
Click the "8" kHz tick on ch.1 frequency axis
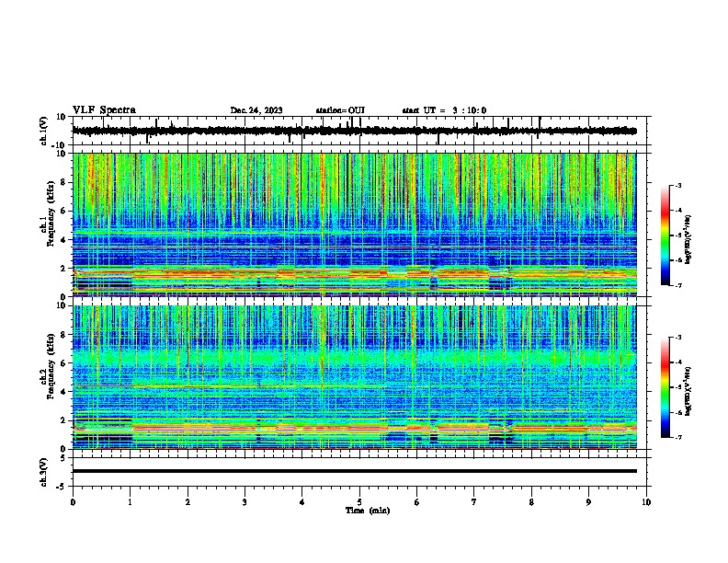(x=64, y=182)
